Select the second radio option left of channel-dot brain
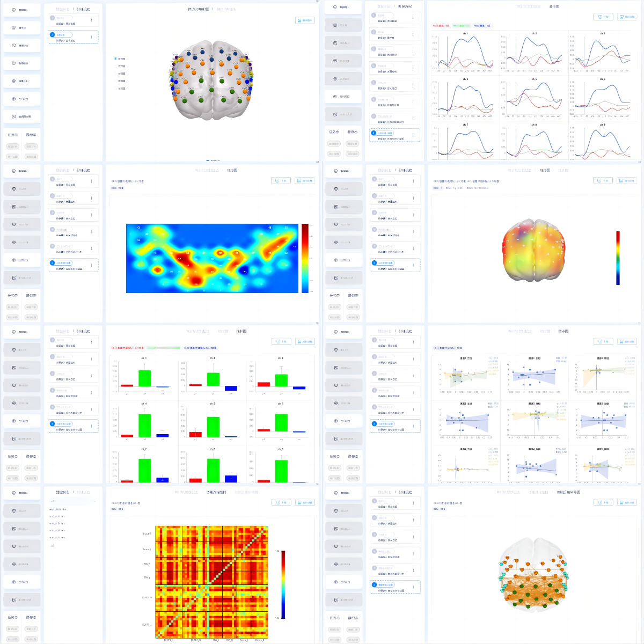644x644 pixels. point(121,66)
